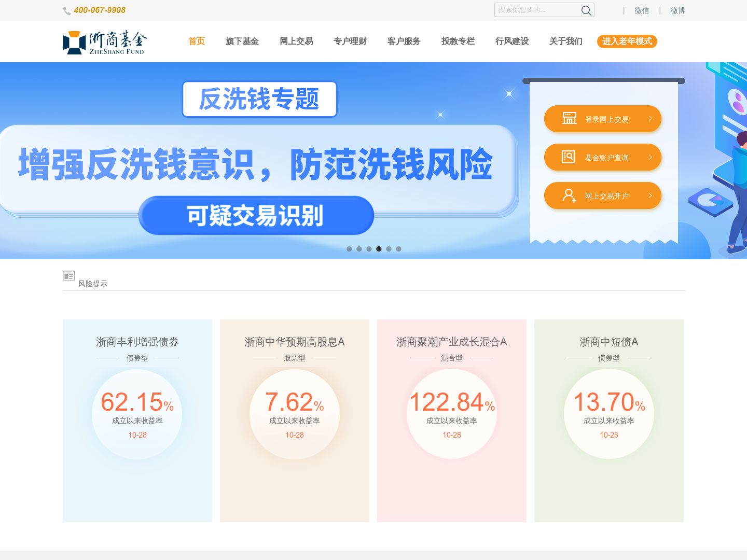Open the 专户理财 menu
This screenshot has height=560, width=747.
350,41
